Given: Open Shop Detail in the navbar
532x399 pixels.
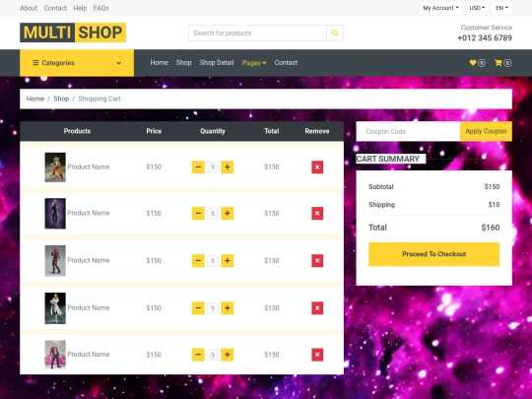Looking at the screenshot, I should tap(217, 63).
